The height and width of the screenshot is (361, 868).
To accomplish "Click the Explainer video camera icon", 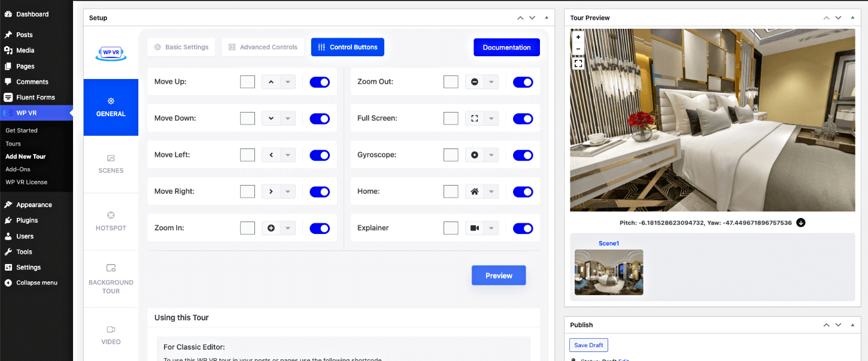I will click(475, 228).
